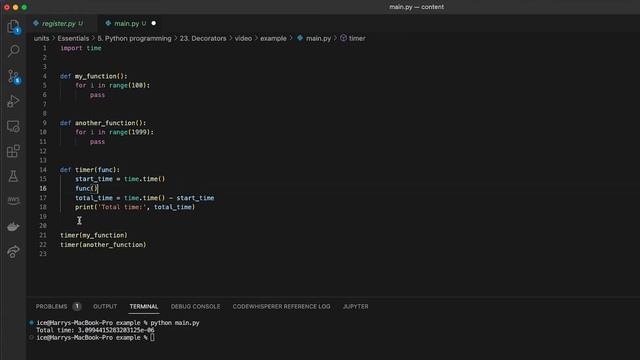Image resolution: width=640 pixels, height=360 pixels.
Task: Click the active terminal prompt input
Action: coord(152,338)
